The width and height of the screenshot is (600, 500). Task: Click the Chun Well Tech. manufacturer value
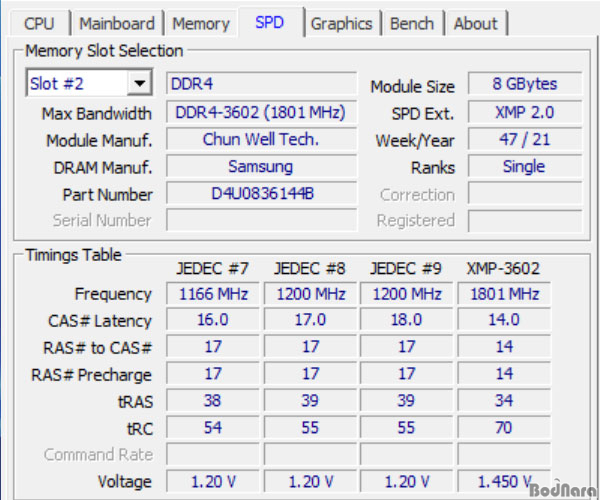[261, 139]
